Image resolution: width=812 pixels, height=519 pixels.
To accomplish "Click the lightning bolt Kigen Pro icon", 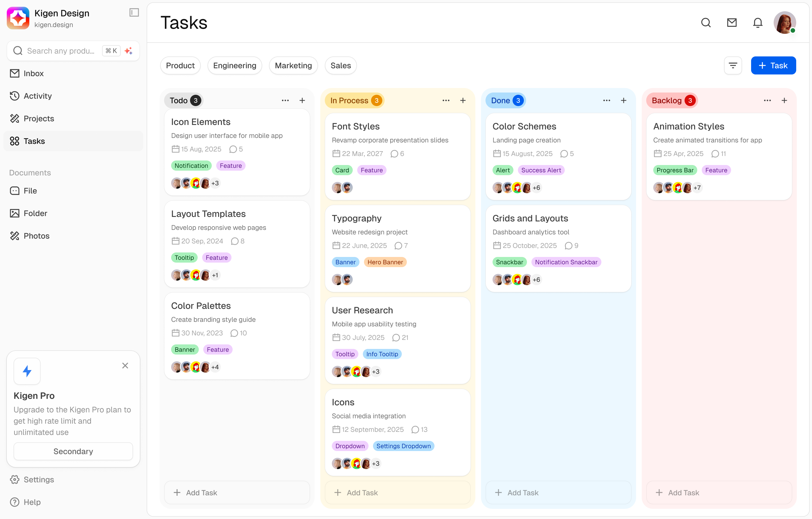I will click(27, 371).
